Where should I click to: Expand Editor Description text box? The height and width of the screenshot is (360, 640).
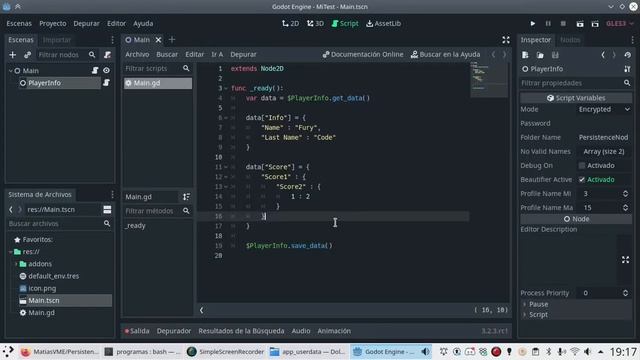(x=625, y=260)
